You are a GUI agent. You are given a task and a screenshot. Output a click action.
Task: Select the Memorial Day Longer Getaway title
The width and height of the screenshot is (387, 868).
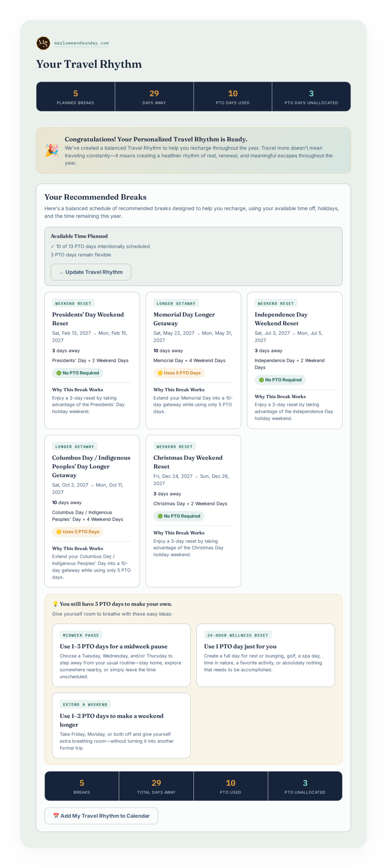[x=184, y=319]
